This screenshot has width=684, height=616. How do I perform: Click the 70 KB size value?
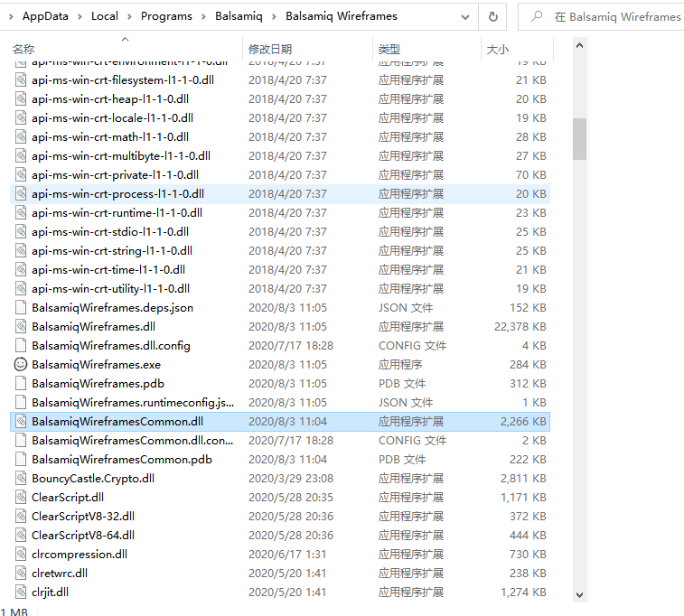tap(531, 175)
